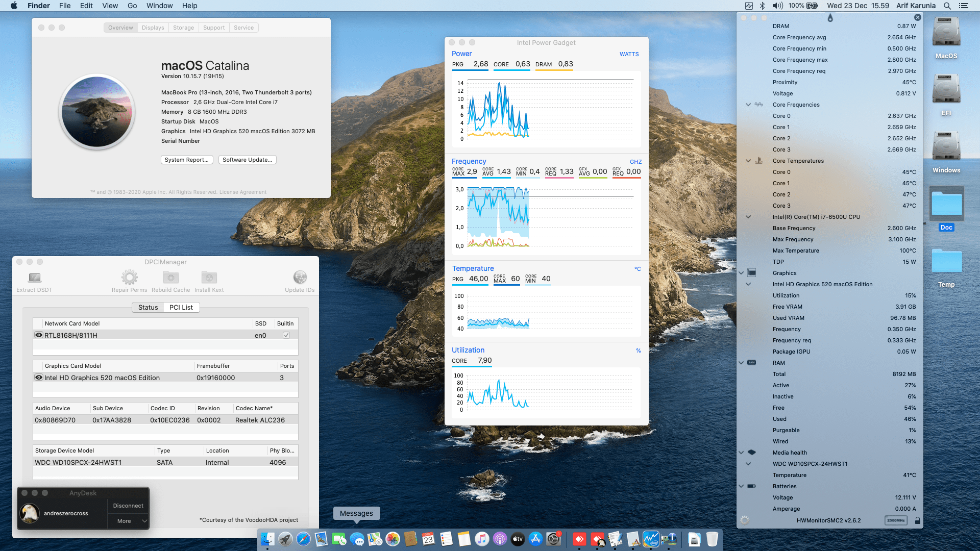Screen dimensions: 980x551
Task: Select the Update IDs globe icon
Action: coord(300,278)
